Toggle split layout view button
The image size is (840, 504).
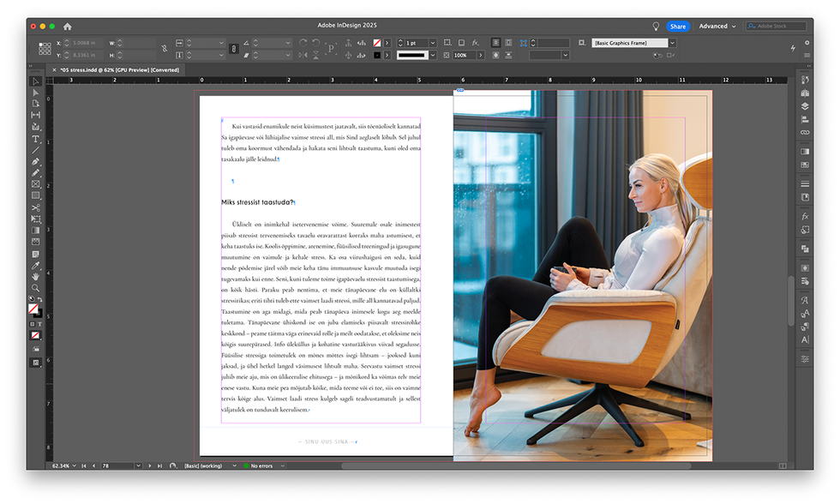[x=783, y=466]
